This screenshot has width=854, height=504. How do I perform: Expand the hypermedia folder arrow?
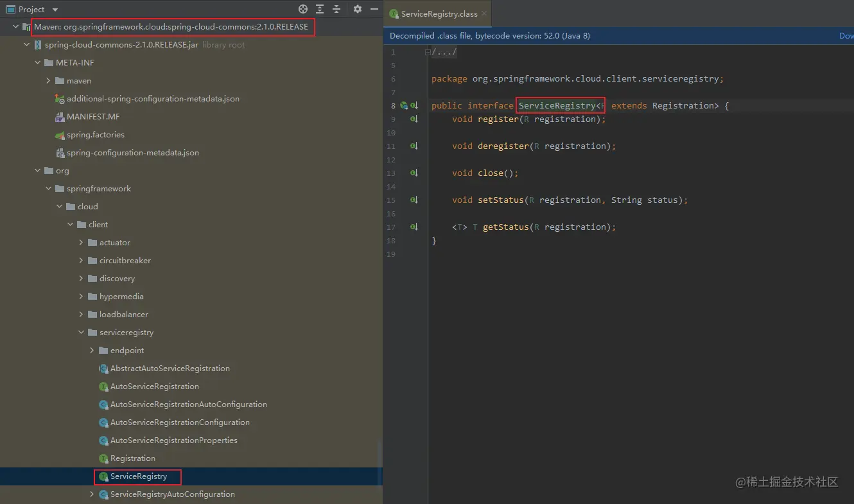click(x=81, y=297)
